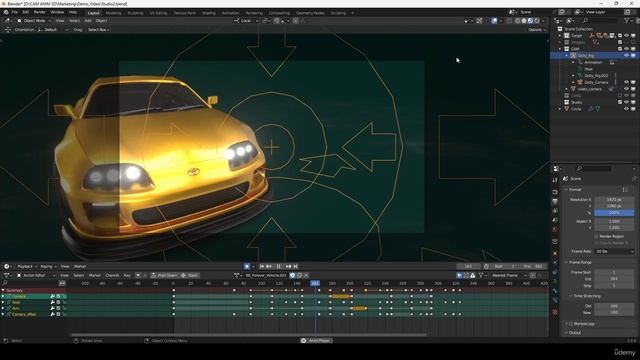The height and width of the screenshot is (360, 640).
Task: Open the outliner display mode icon
Action: tap(572, 20)
